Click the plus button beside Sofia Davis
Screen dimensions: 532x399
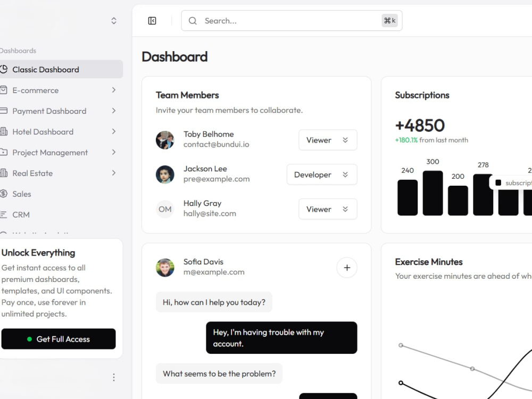(x=347, y=268)
